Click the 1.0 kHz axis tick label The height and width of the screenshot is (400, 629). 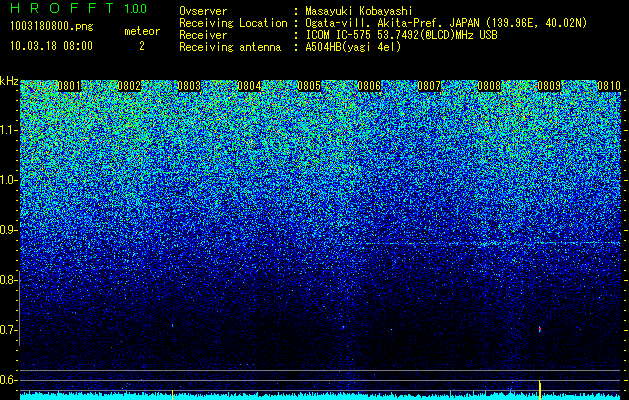coord(8,180)
